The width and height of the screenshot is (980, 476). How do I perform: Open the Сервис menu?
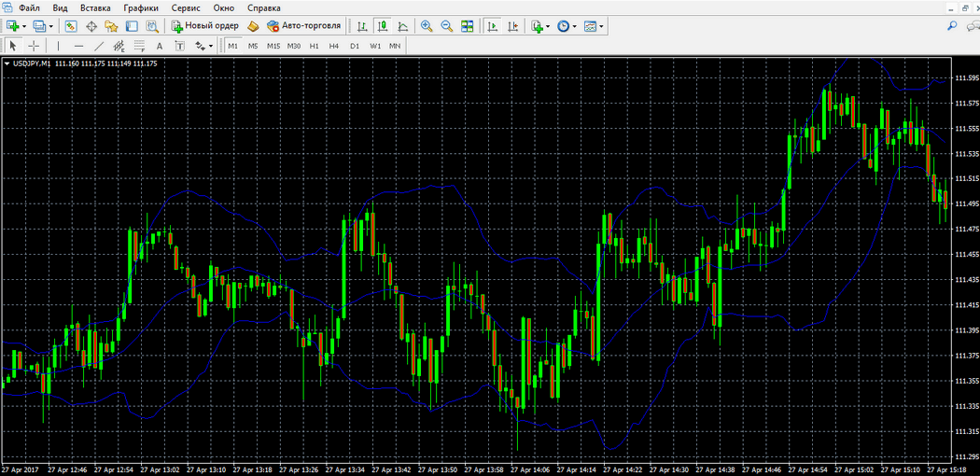[x=186, y=7]
